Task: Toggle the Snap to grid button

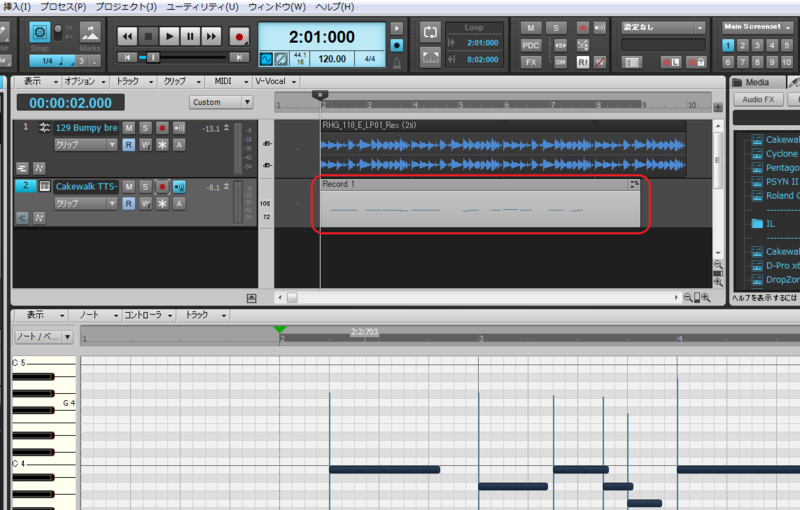Action: pos(39,32)
